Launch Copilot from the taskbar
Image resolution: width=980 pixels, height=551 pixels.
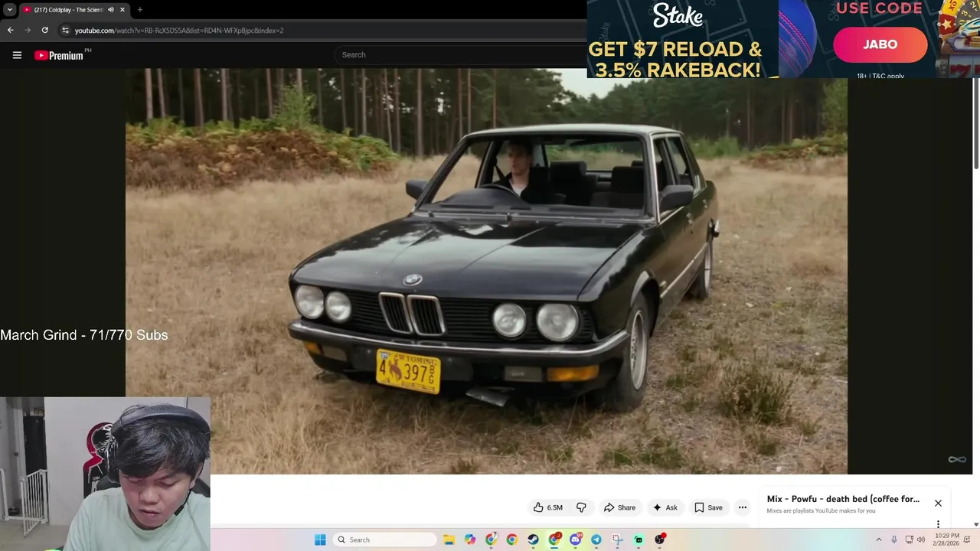(x=470, y=540)
